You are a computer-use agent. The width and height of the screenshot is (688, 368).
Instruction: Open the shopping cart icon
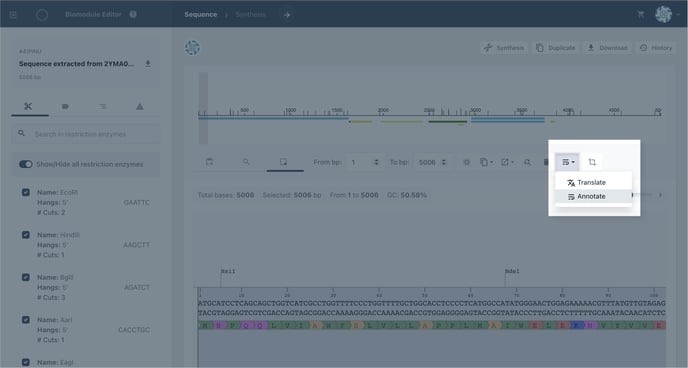coord(641,14)
